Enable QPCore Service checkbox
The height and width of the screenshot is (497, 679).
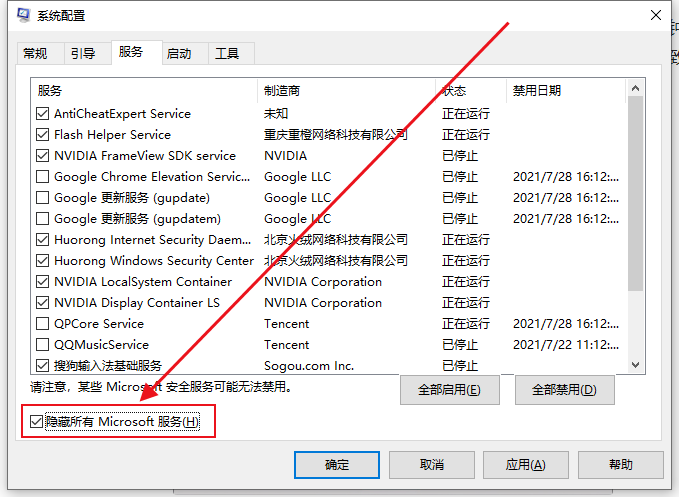click(42, 324)
